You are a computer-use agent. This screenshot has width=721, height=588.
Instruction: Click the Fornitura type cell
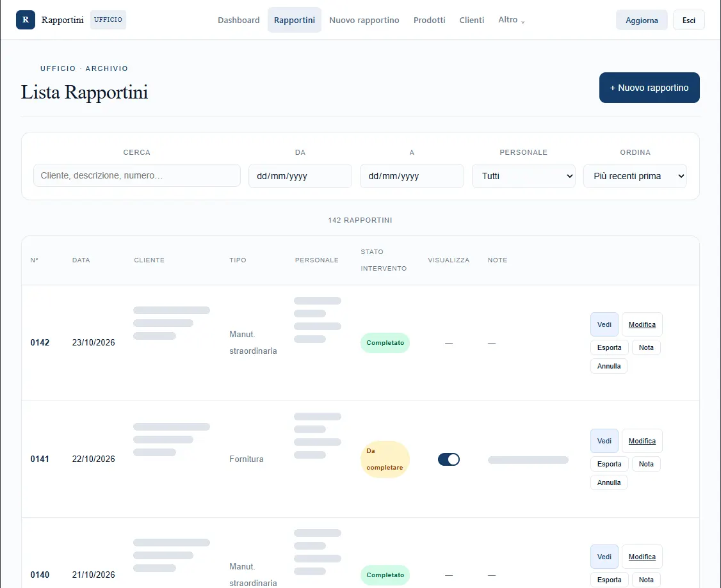[x=247, y=459]
